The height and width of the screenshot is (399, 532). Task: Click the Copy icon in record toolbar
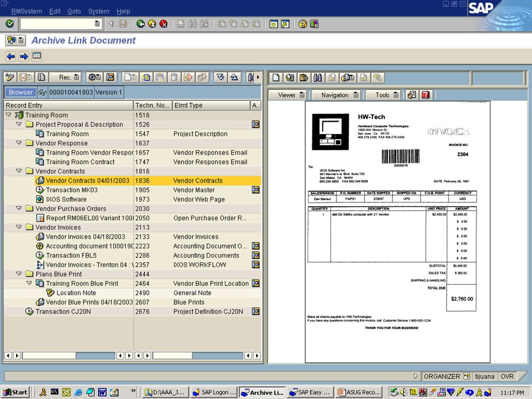pos(146,78)
